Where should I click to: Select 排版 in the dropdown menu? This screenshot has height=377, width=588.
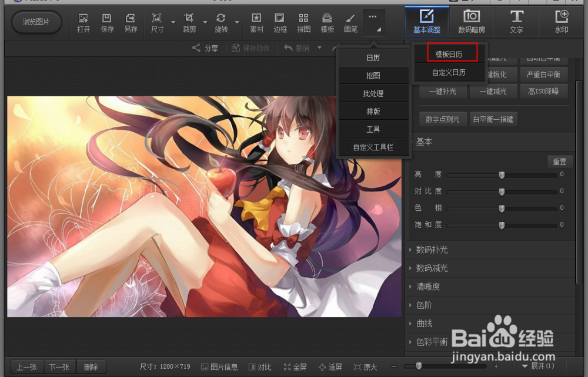pyautogui.click(x=373, y=112)
